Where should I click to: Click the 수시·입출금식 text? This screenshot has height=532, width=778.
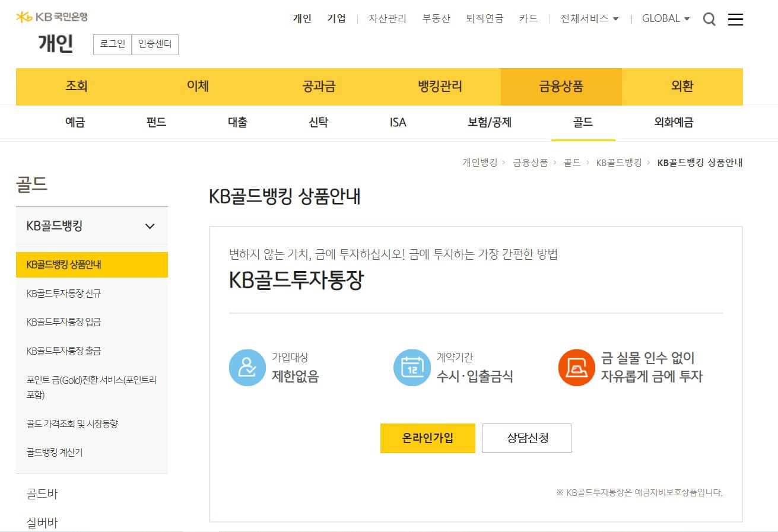click(x=475, y=376)
